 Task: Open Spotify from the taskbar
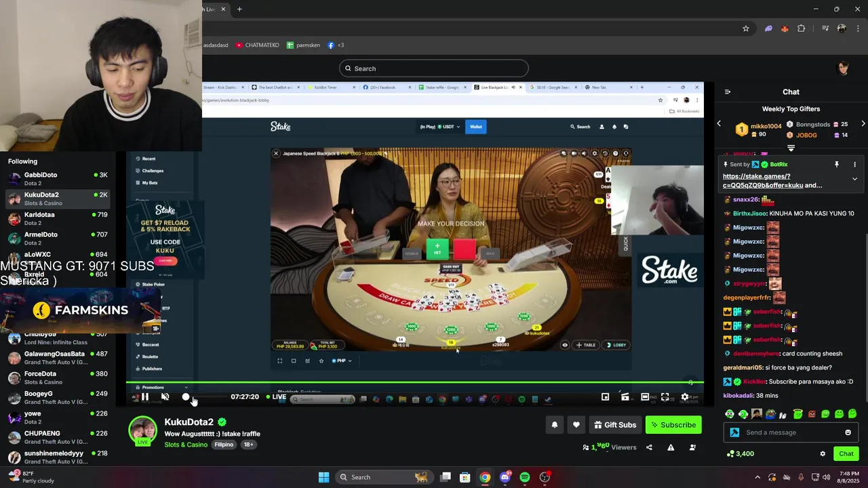tap(525, 477)
